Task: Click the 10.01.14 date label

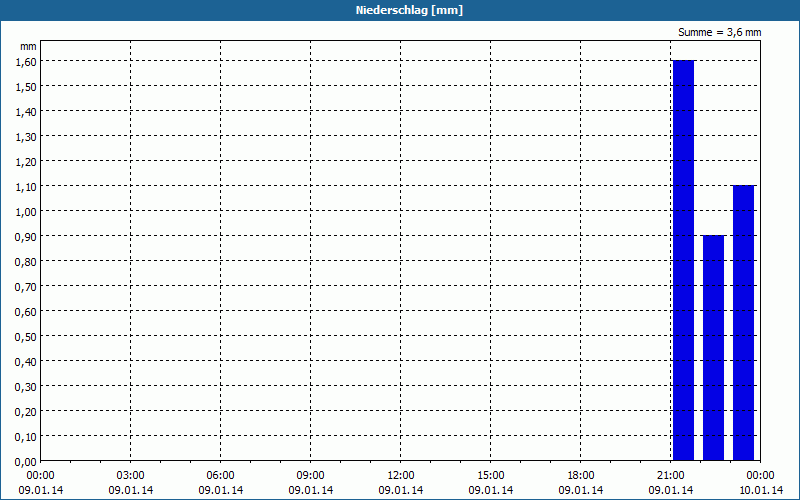Action: tap(761, 490)
